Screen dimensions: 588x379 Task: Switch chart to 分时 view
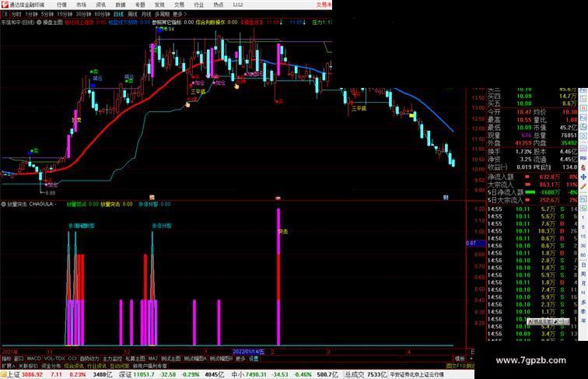(16, 14)
